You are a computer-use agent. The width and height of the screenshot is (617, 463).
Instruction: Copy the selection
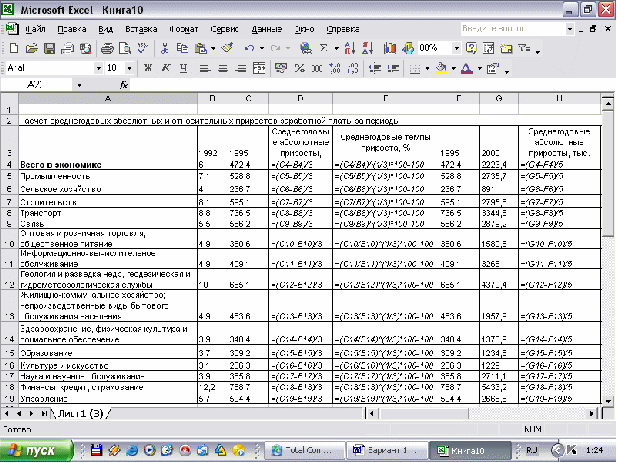182,48
